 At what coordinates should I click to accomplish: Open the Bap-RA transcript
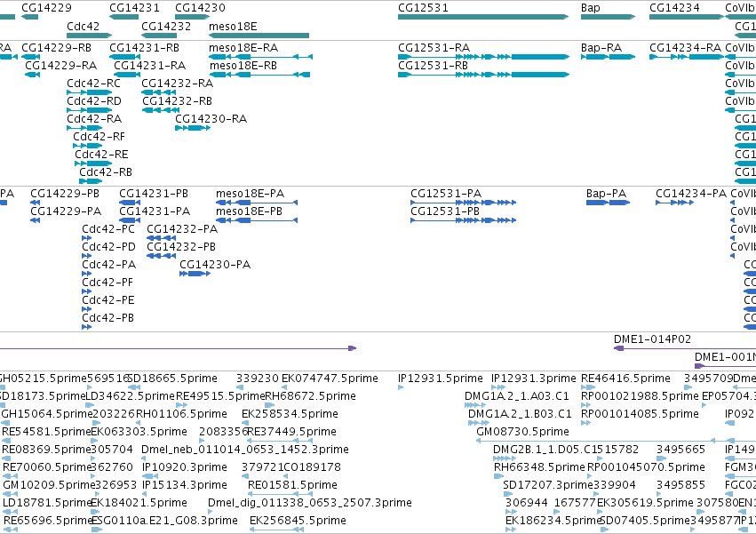click(x=601, y=48)
